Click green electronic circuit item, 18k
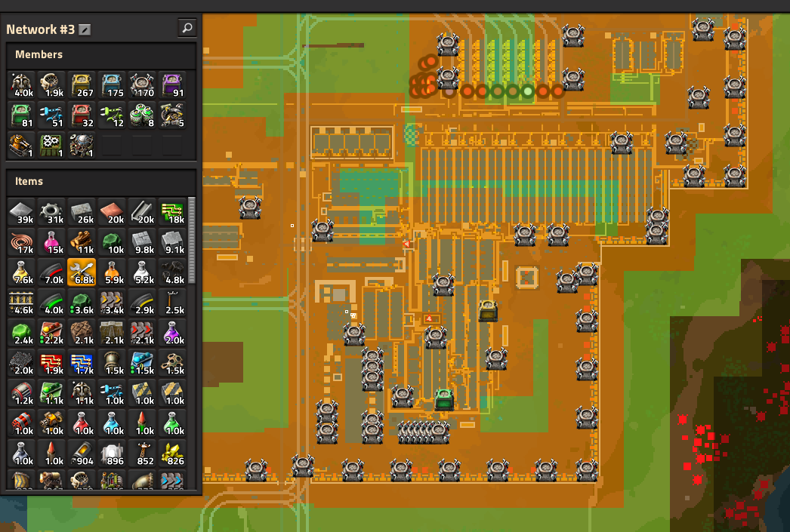The height and width of the screenshot is (532, 790). pyautogui.click(x=172, y=212)
